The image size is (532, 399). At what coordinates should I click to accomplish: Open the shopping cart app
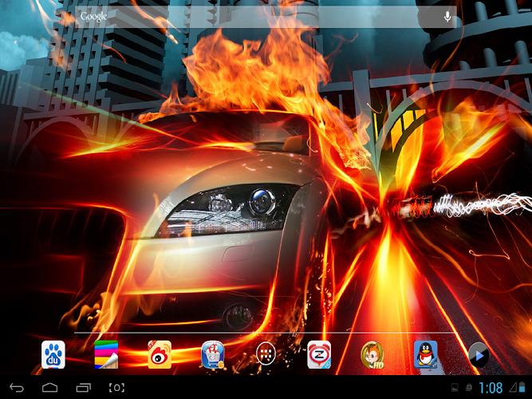pyautogui.click(x=213, y=354)
